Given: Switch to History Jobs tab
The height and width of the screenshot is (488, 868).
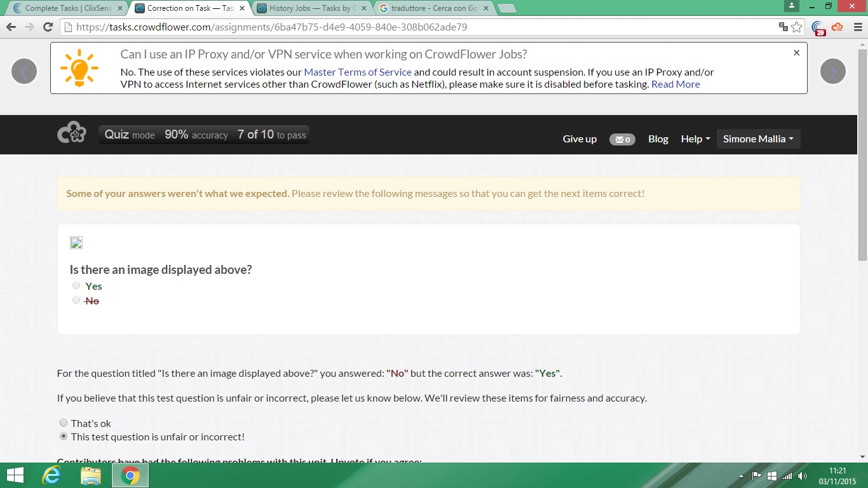Looking at the screenshot, I should coord(311,8).
